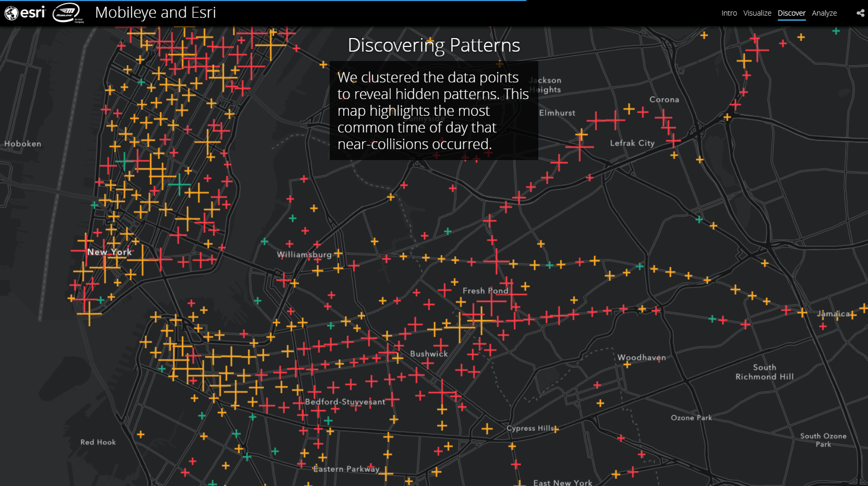Click the orange marker beside Cypress Hills label
The height and width of the screenshot is (486, 868).
(x=556, y=429)
